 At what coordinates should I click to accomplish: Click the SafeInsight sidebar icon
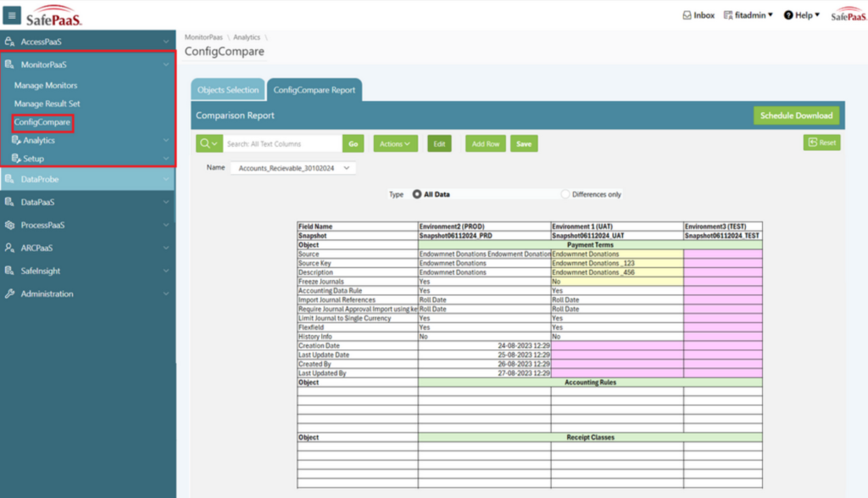(x=9, y=271)
